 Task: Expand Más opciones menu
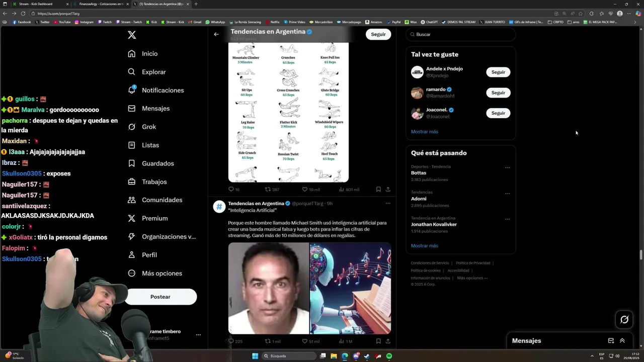pyautogui.click(x=155, y=273)
